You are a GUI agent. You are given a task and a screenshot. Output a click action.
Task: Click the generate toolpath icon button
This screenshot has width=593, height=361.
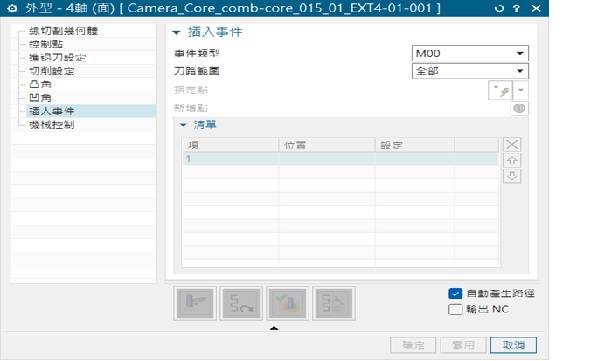(x=195, y=304)
